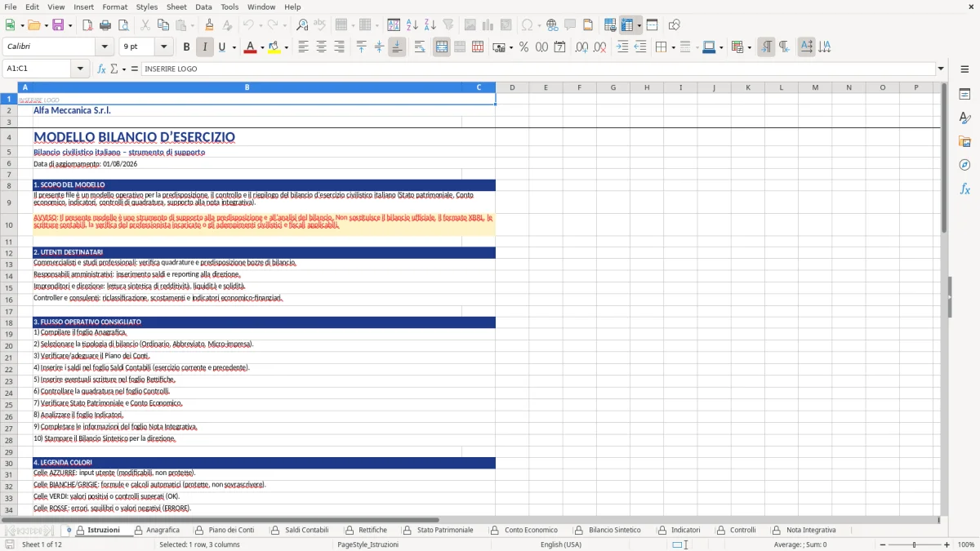Open the Underline style dropdown arrow
The image size is (980, 551).
pyautogui.click(x=234, y=47)
